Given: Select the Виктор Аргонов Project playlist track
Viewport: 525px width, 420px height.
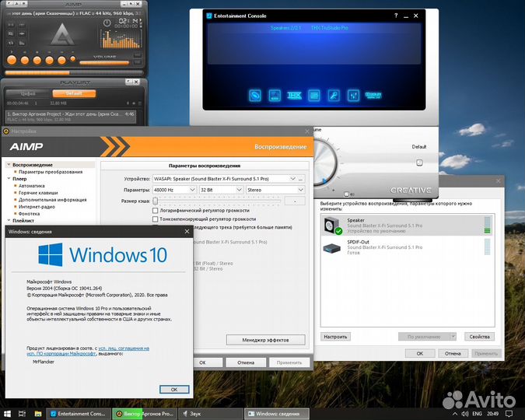Looking at the screenshot, I should click(71, 116).
